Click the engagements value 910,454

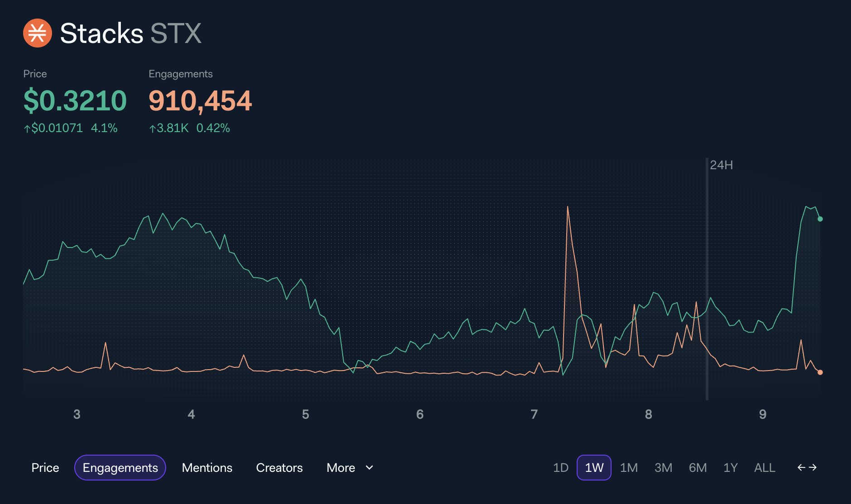pyautogui.click(x=200, y=100)
